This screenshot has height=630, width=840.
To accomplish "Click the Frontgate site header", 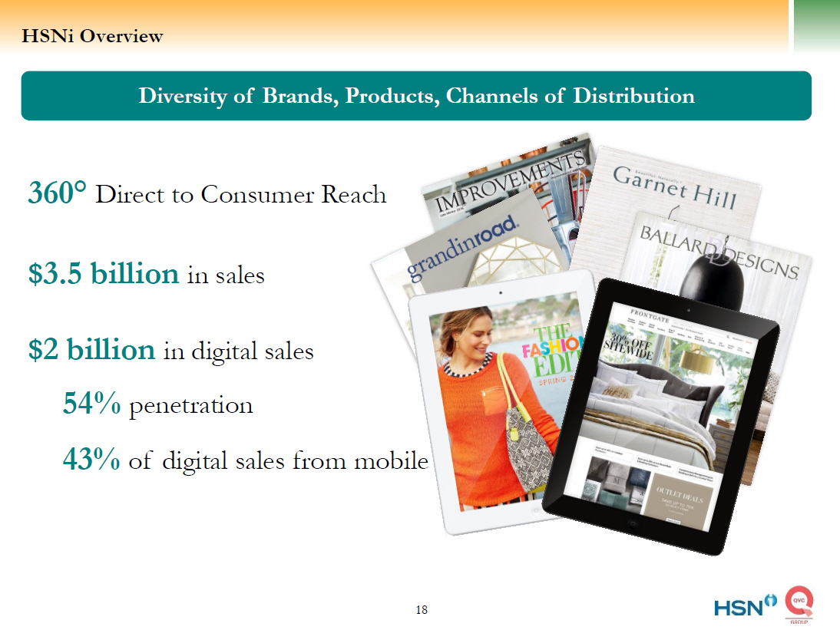I will point(656,312).
